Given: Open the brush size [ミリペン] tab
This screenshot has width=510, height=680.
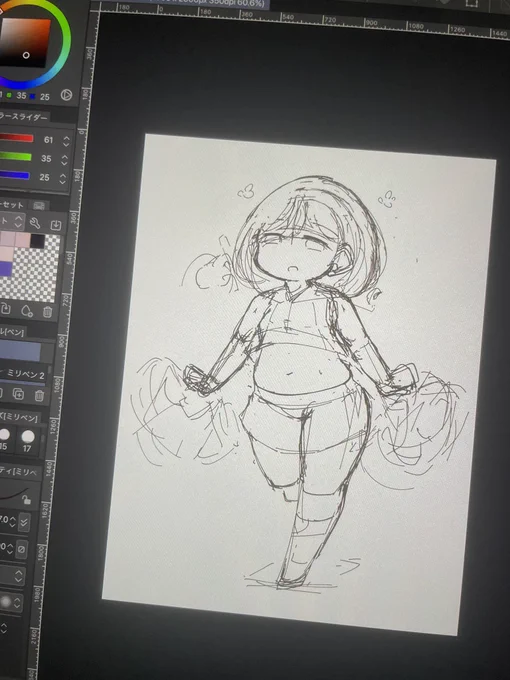Looking at the screenshot, I should click(x=19, y=417).
